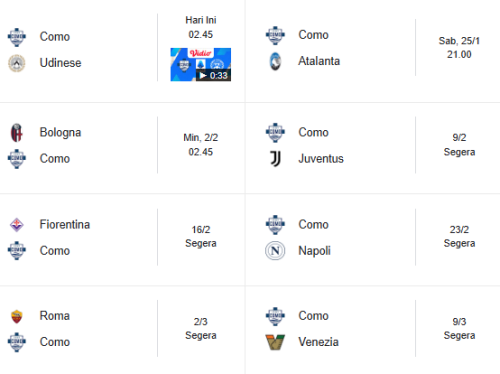Play the Vidio match highlight video
The image size is (500, 374).
pyautogui.click(x=201, y=65)
